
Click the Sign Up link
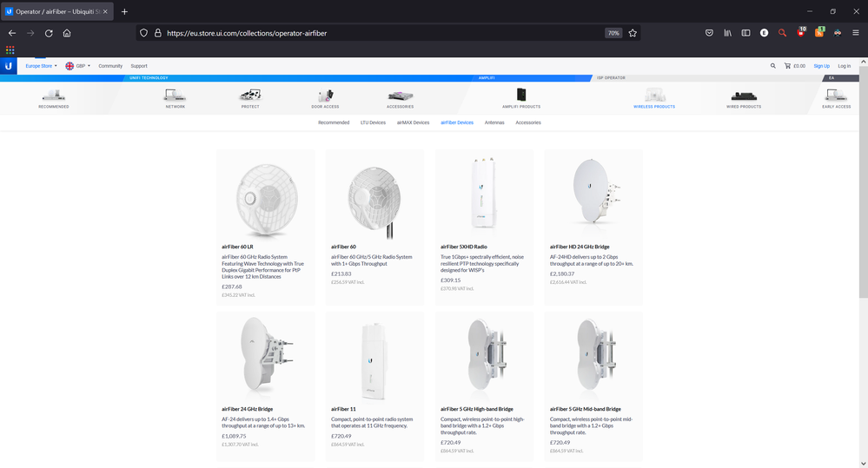coord(821,66)
